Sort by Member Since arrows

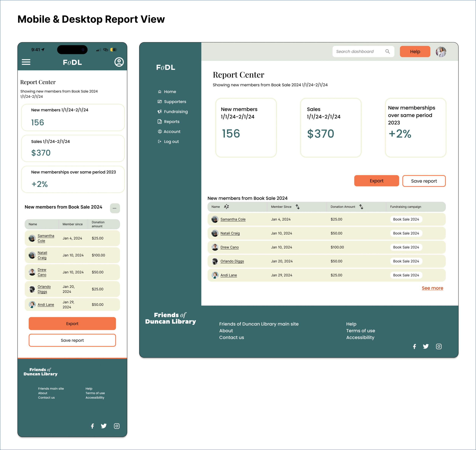[297, 207]
